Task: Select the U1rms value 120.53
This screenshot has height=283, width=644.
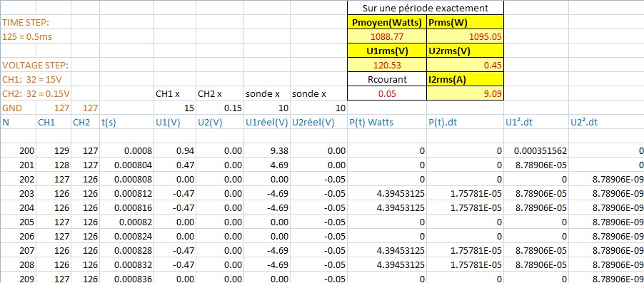Action: coord(387,66)
